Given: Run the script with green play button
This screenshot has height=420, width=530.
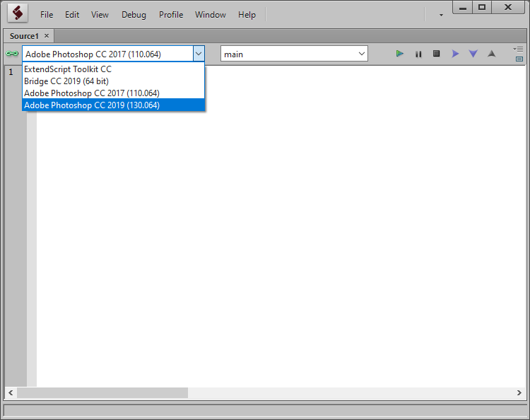Looking at the screenshot, I should 399,54.
